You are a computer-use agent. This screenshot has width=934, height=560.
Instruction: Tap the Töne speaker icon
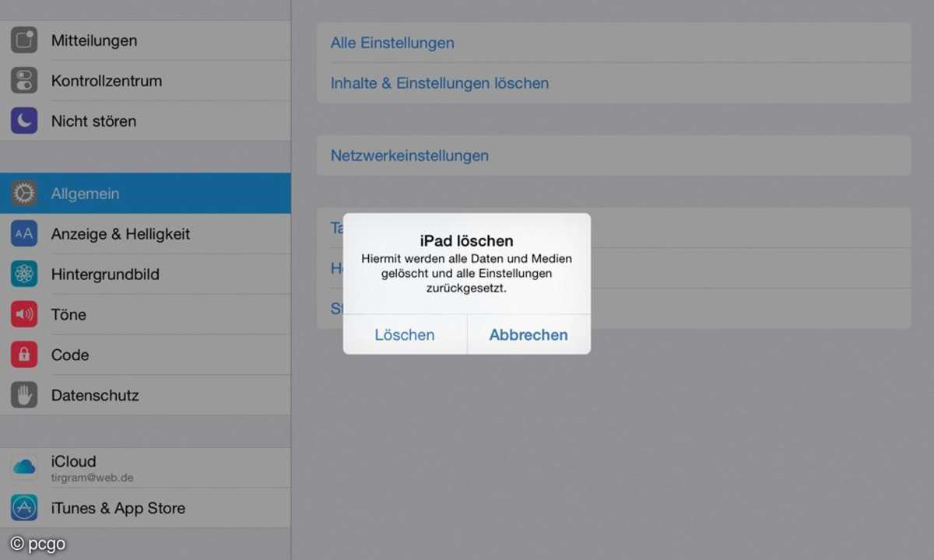coord(24,315)
